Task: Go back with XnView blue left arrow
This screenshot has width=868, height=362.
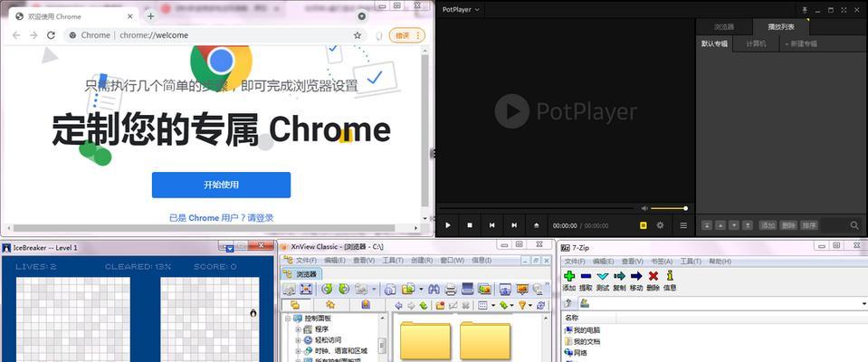Action: 398,305
